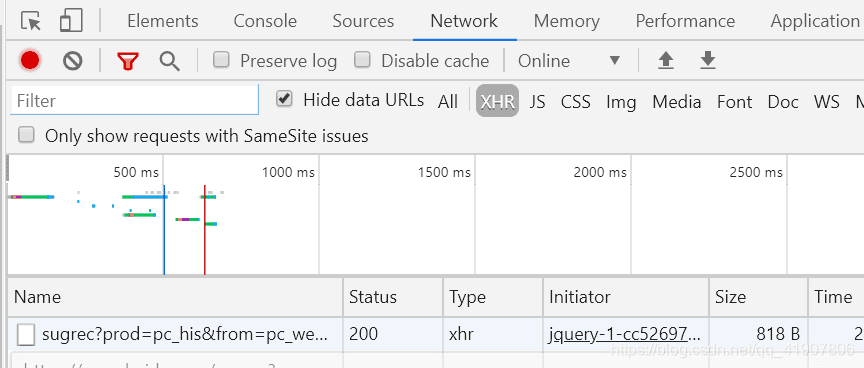This screenshot has height=368, width=864.
Task: Export HAR file with download arrow
Action: [708, 61]
